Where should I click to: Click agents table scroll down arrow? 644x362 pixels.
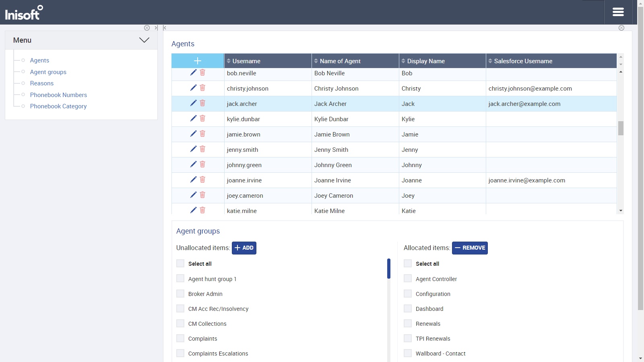tap(621, 211)
